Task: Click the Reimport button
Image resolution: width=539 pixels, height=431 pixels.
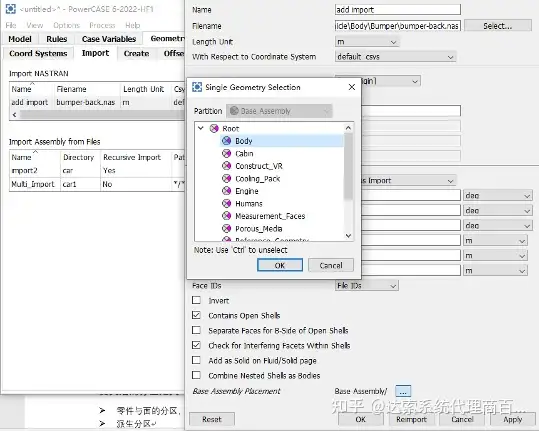Action: (x=411, y=419)
